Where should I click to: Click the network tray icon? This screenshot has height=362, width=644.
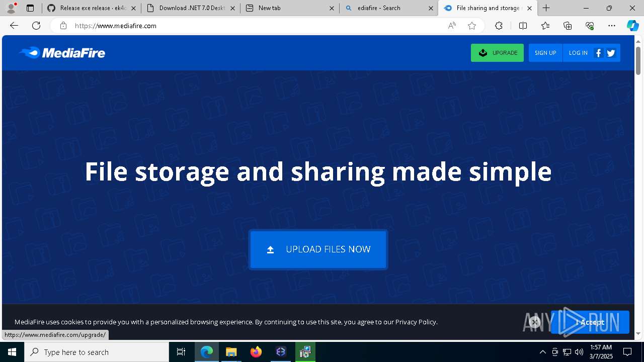pyautogui.click(x=567, y=352)
